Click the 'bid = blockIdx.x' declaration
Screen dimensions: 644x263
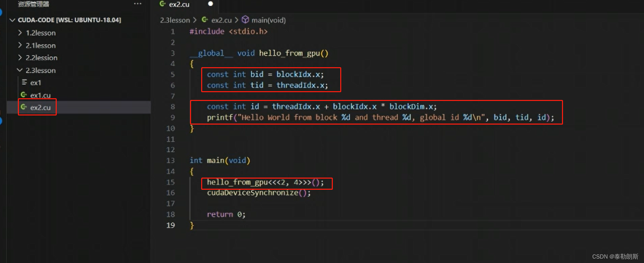(x=287, y=74)
